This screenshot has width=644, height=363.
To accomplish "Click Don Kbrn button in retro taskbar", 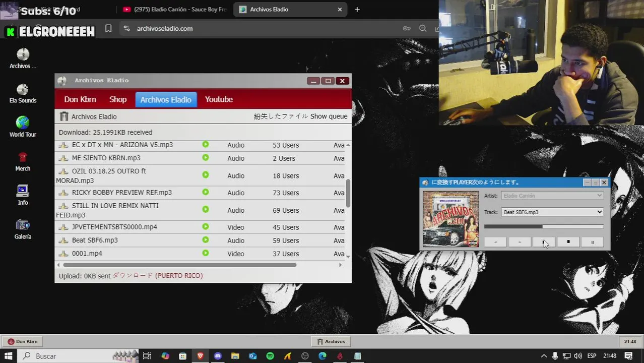I will click(x=23, y=341).
